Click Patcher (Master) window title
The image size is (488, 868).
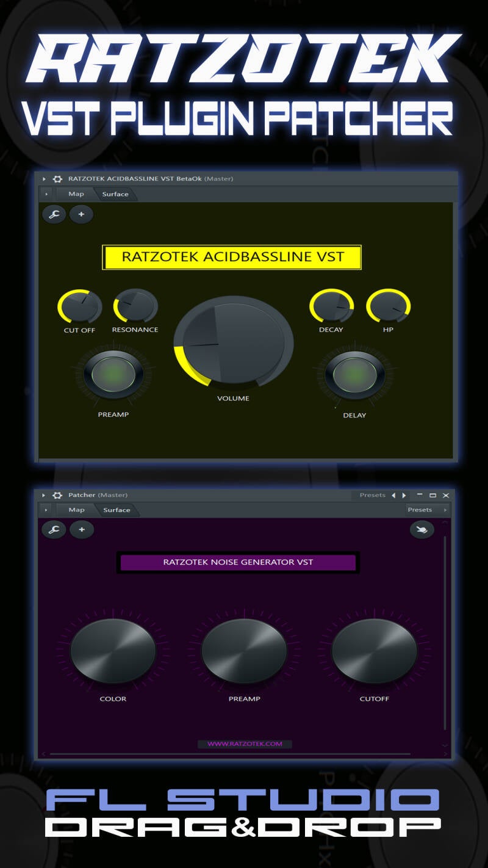98,495
